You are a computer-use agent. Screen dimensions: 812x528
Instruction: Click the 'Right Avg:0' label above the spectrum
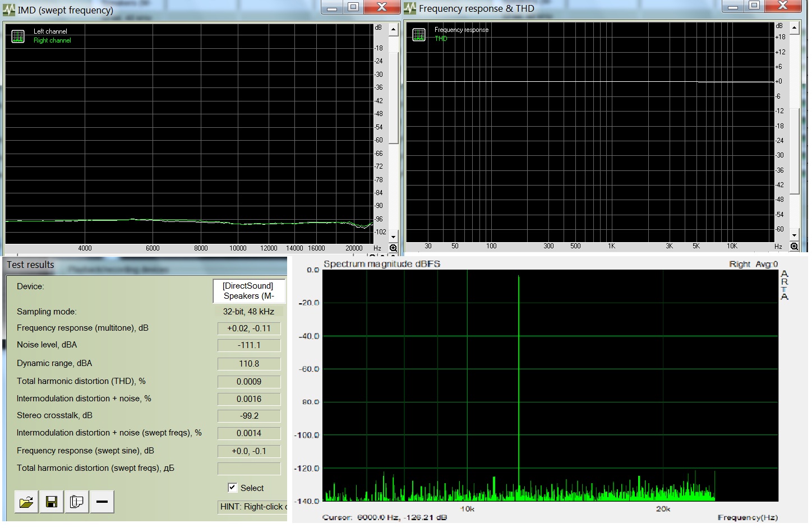(x=753, y=264)
